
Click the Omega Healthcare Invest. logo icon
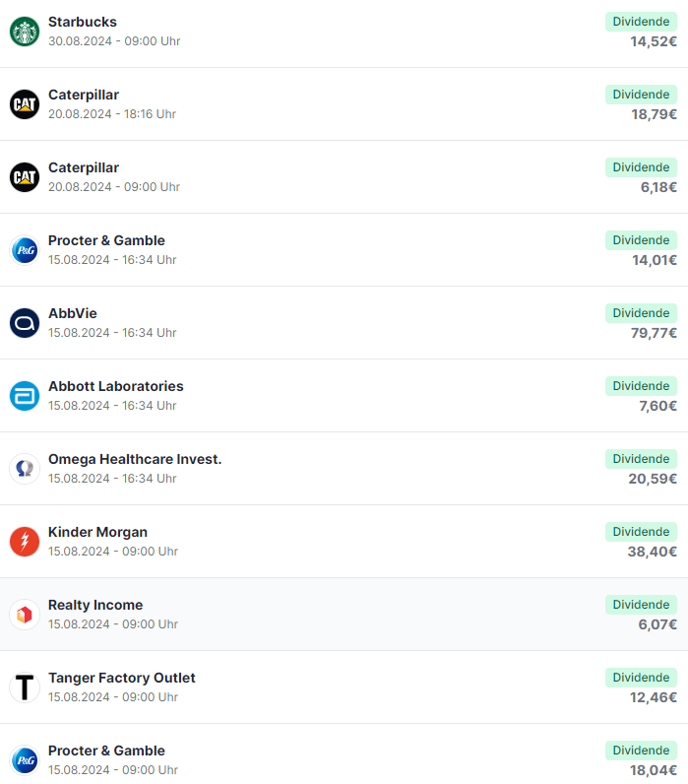[x=25, y=469]
